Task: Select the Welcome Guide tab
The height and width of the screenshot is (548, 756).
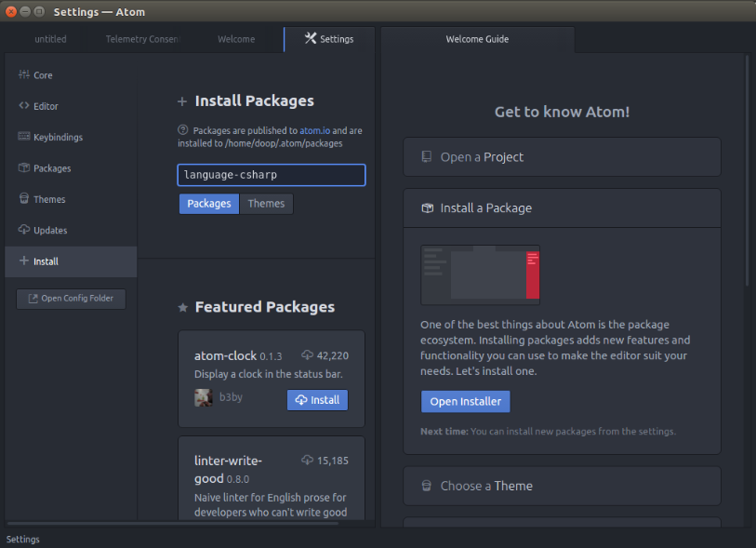Action: pos(477,39)
